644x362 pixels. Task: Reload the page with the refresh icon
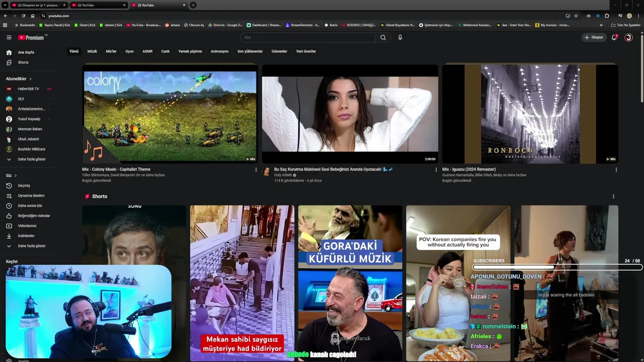click(x=23, y=16)
